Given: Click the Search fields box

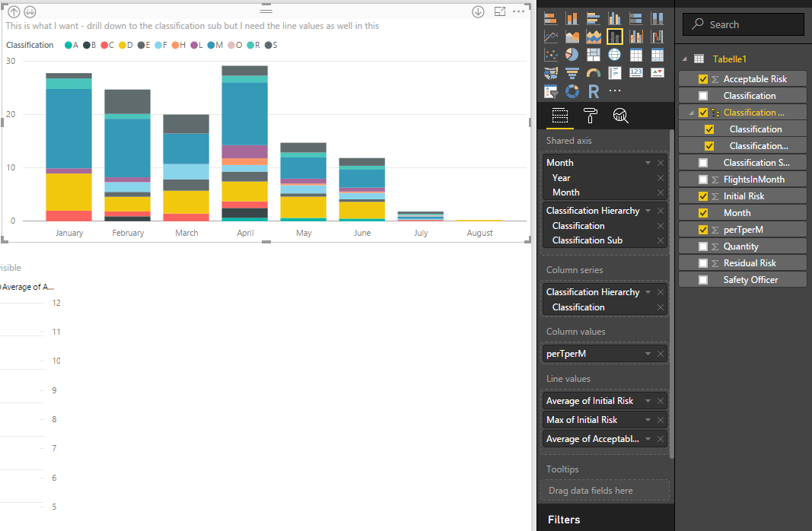Looking at the screenshot, I should click(743, 24).
